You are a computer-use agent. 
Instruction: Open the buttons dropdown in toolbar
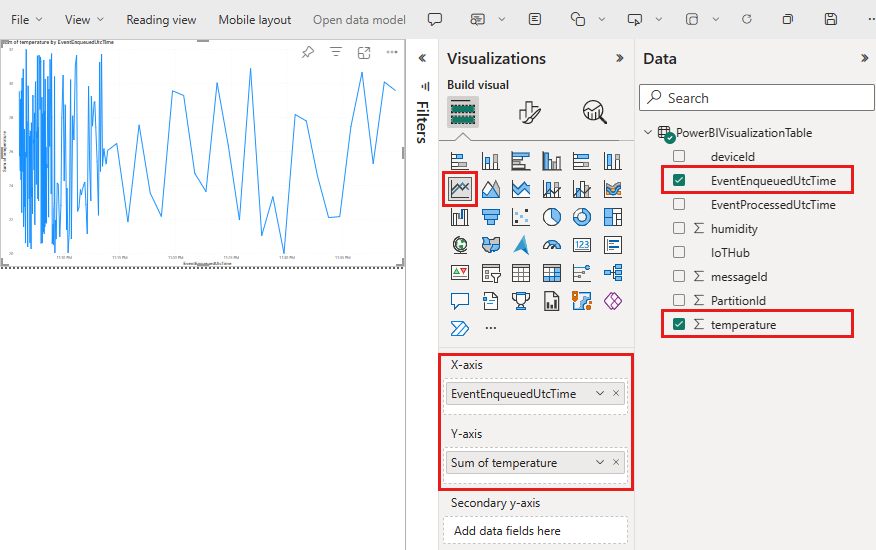click(x=659, y=19)
